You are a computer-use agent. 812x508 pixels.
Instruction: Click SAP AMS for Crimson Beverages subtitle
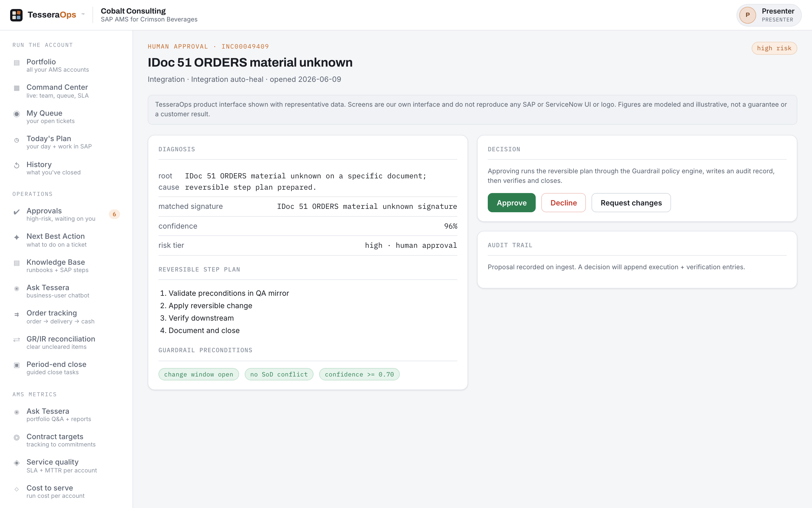click(x=149, y=19)
